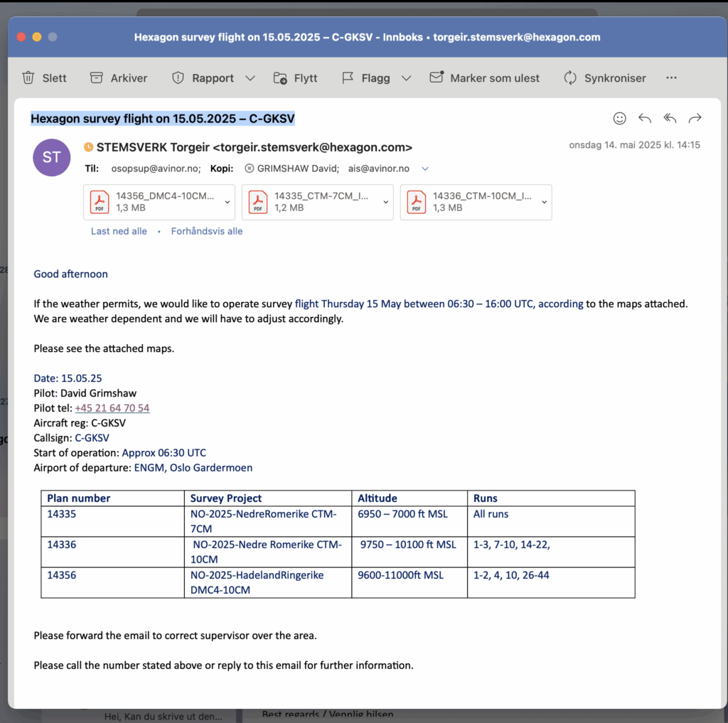Click plan number 14356 in the table
Screen dimensions: 728x723
[x=61, y=575]
